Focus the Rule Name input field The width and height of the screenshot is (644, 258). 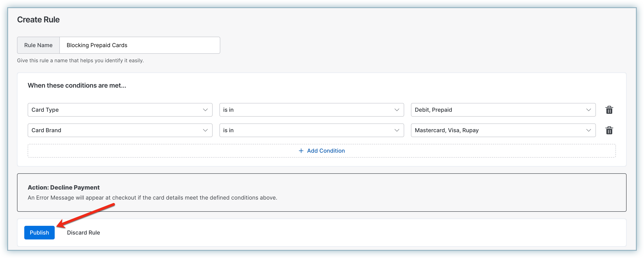coord(139,45)
